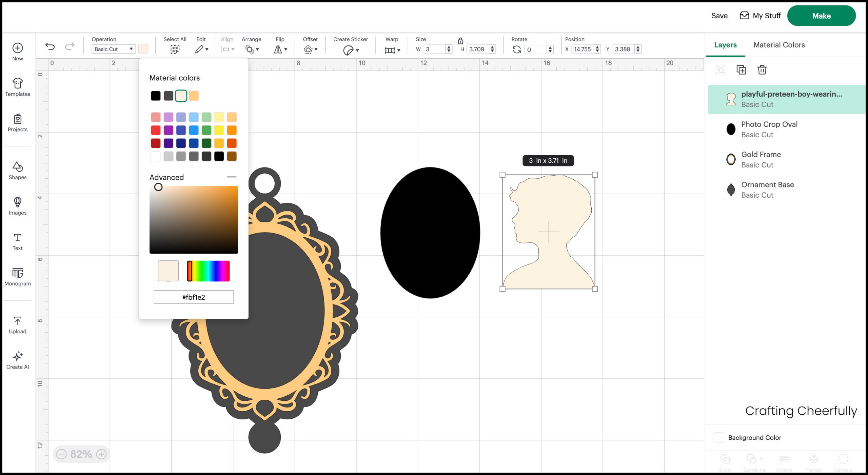Click the Create AI tool
The width and height of the screenshot is (868, 475).
(x=17, y=359)
